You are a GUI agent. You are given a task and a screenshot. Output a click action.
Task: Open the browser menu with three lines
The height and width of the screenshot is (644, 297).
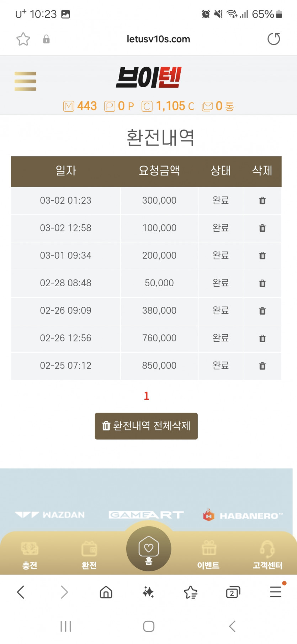(x=276, y=592)
